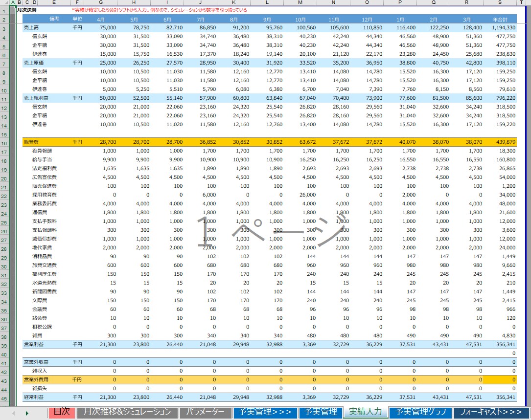
Task: Click the 採用教育費 row label
Action: (45, 195)
